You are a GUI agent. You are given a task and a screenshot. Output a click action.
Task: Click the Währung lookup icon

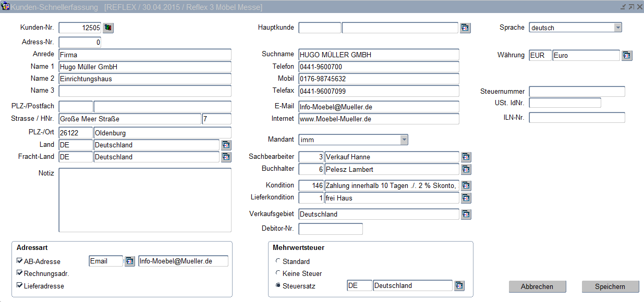627,55
